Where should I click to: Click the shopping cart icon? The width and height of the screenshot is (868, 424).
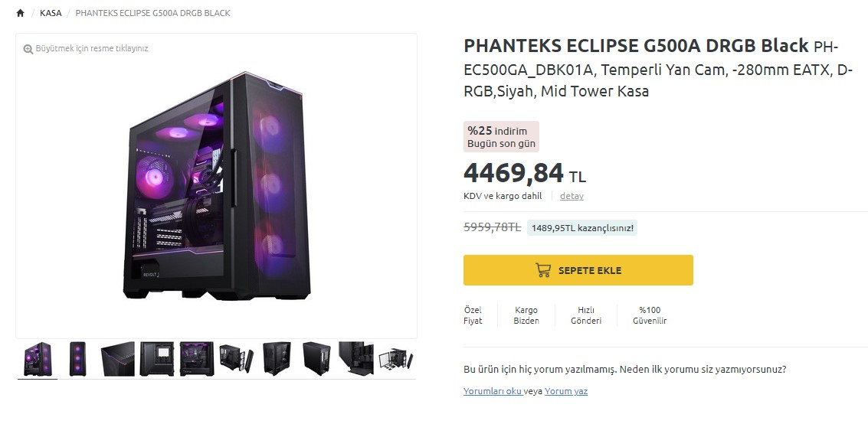543,270
